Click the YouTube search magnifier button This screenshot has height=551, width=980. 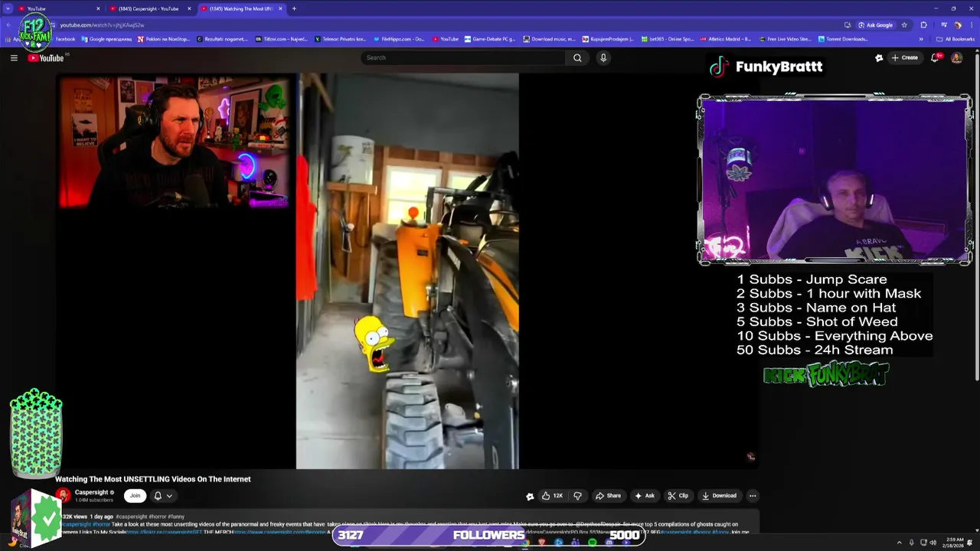[577, 57]
